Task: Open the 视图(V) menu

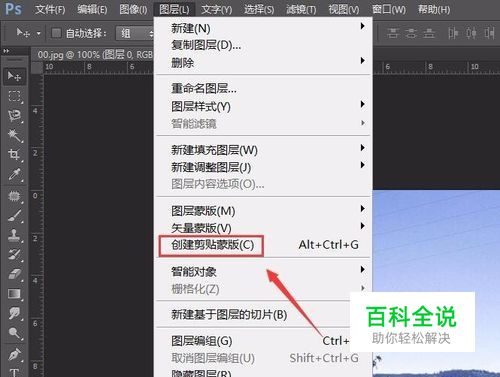Action: click(x=344, y=10)
